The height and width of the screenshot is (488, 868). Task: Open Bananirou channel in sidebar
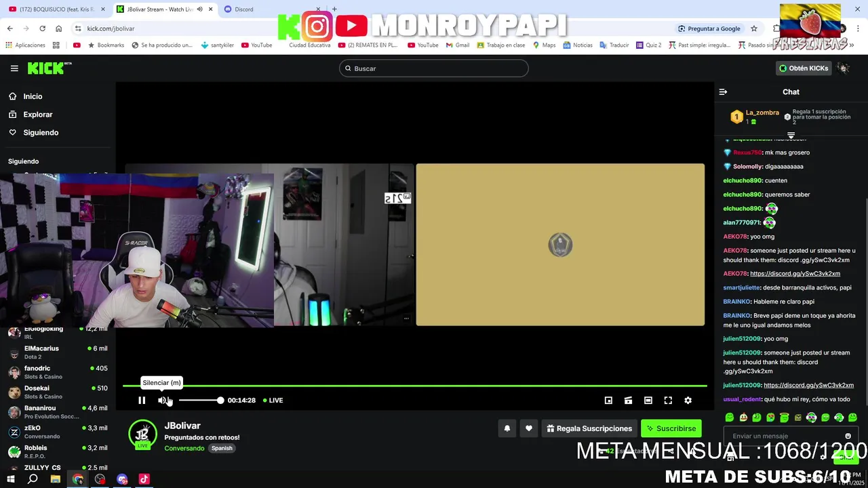pyautogui.click(x=58, y=412)
